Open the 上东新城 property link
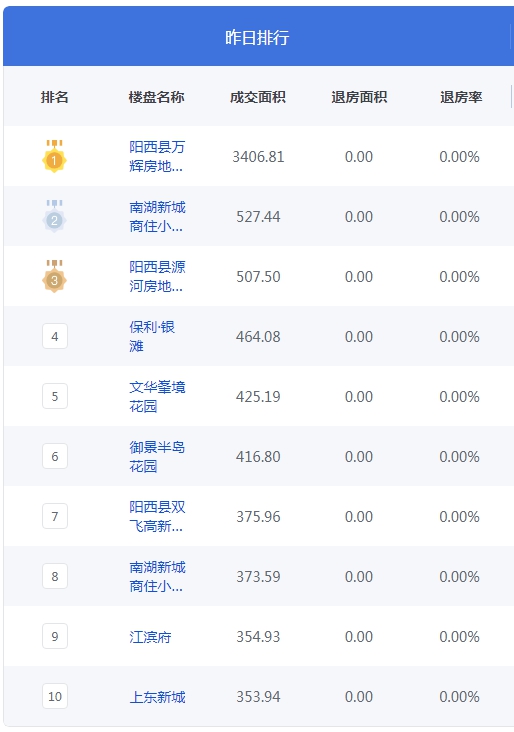 tap(157, 697)
